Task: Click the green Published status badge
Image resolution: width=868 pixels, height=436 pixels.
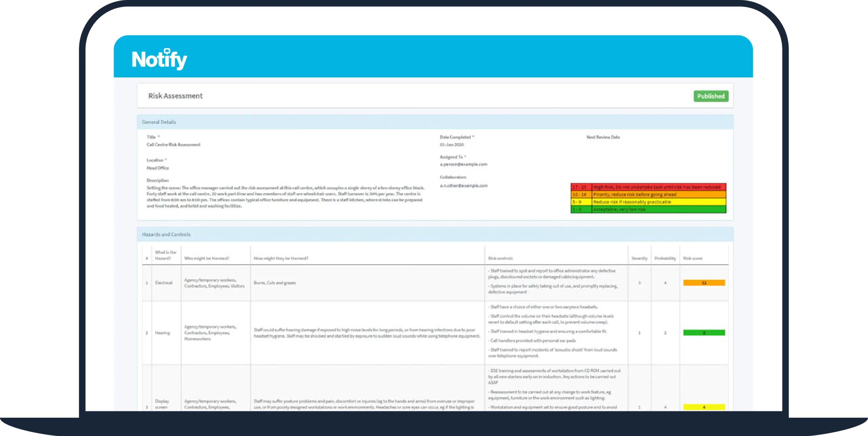Action: [711, 96]
